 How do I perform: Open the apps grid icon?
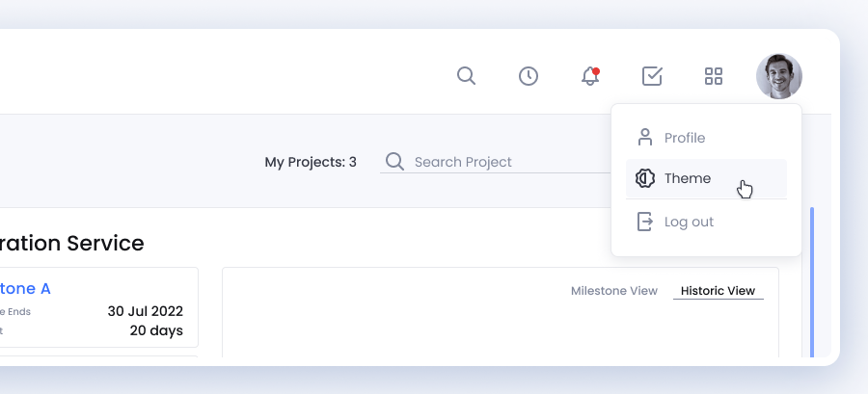click(714, 76)
